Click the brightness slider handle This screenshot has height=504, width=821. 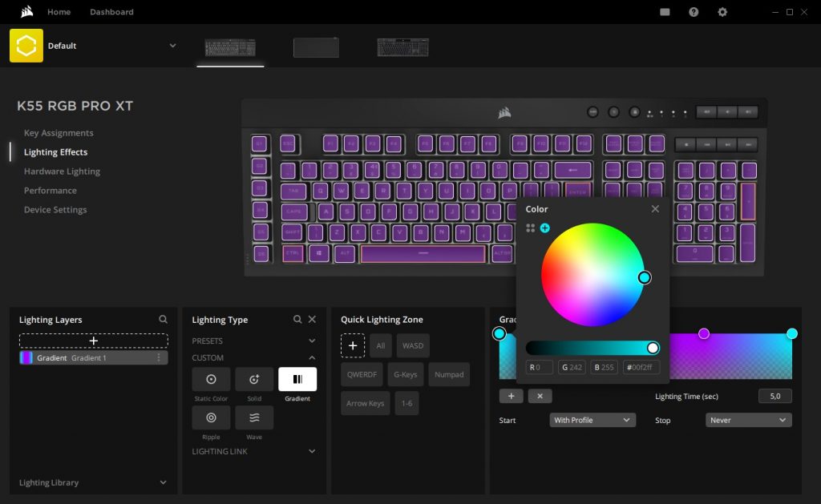click(653, 348)
